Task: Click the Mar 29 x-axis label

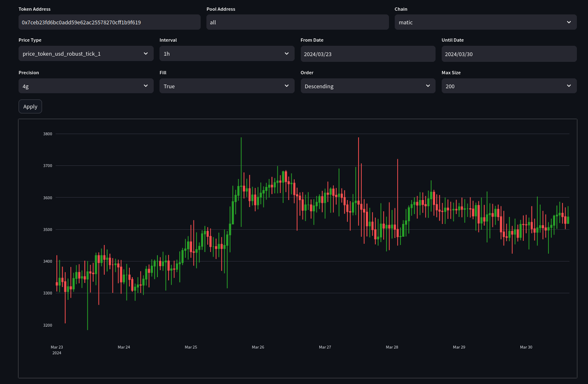Action: click(x=459, y=347)
